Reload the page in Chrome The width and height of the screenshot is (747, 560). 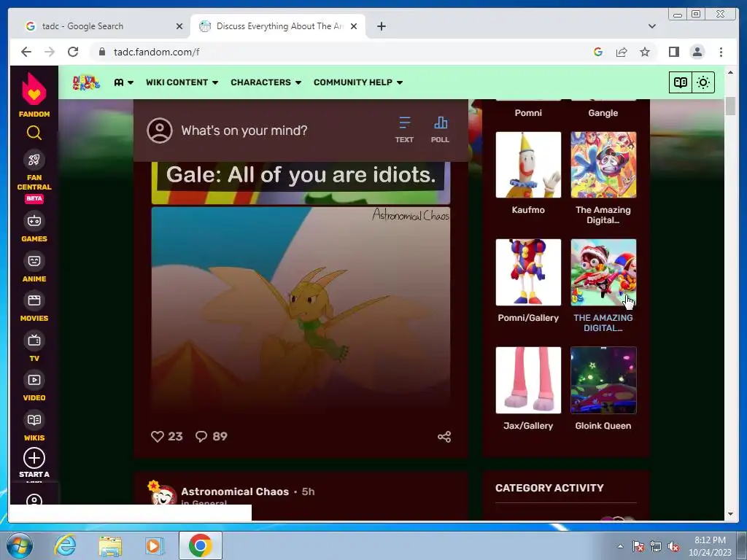click(x=73, y=52)
